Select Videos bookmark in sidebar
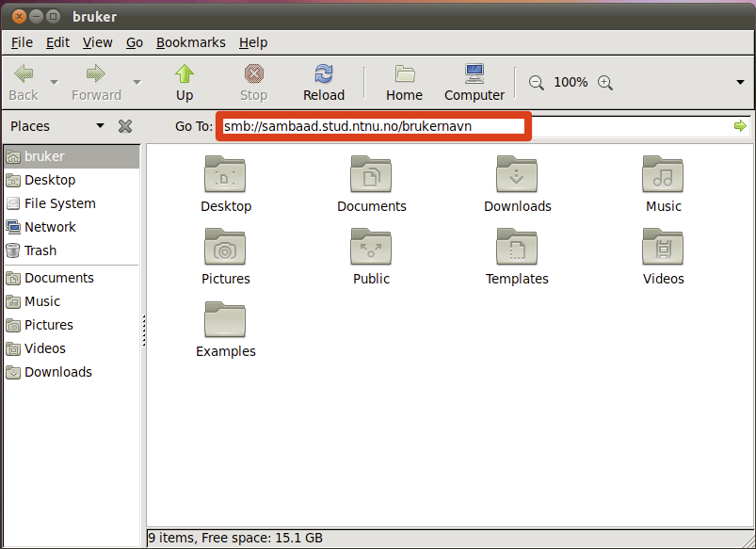Viewport: 756px width, 549px height. coord(72,348)
